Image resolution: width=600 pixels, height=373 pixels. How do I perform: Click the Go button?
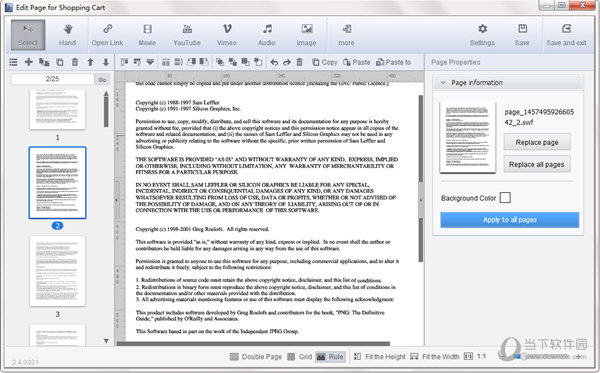[x=102, y=80]
